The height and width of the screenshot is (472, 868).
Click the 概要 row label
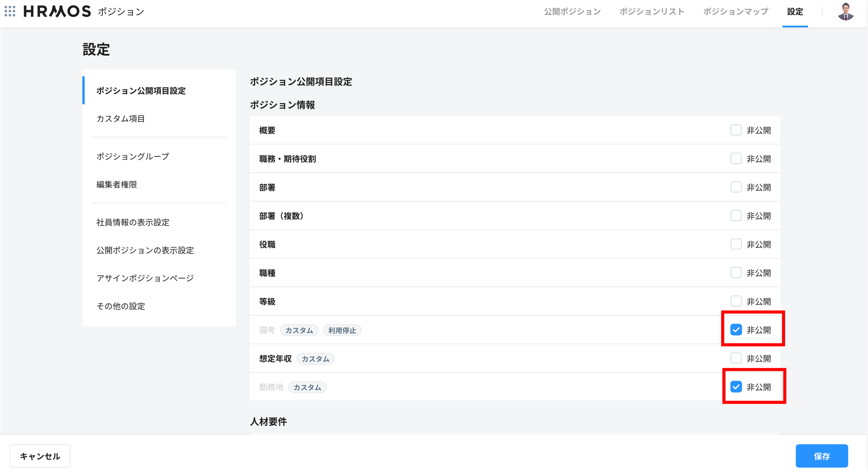pyautogui.click(x=267, y=130)
